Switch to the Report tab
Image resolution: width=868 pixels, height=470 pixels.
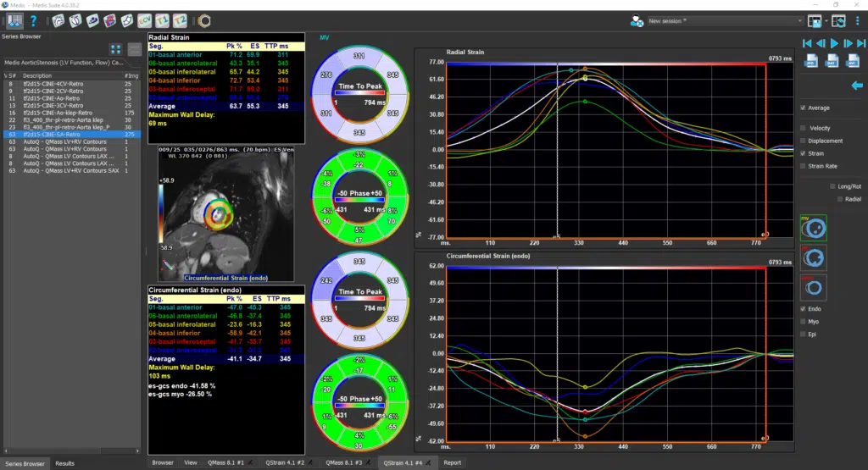coord(453,462)
